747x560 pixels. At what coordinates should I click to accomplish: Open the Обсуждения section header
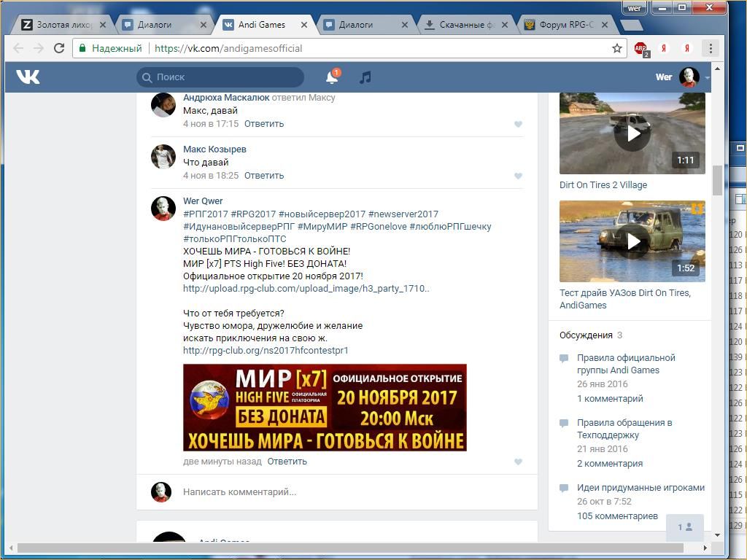coord(586,335)
